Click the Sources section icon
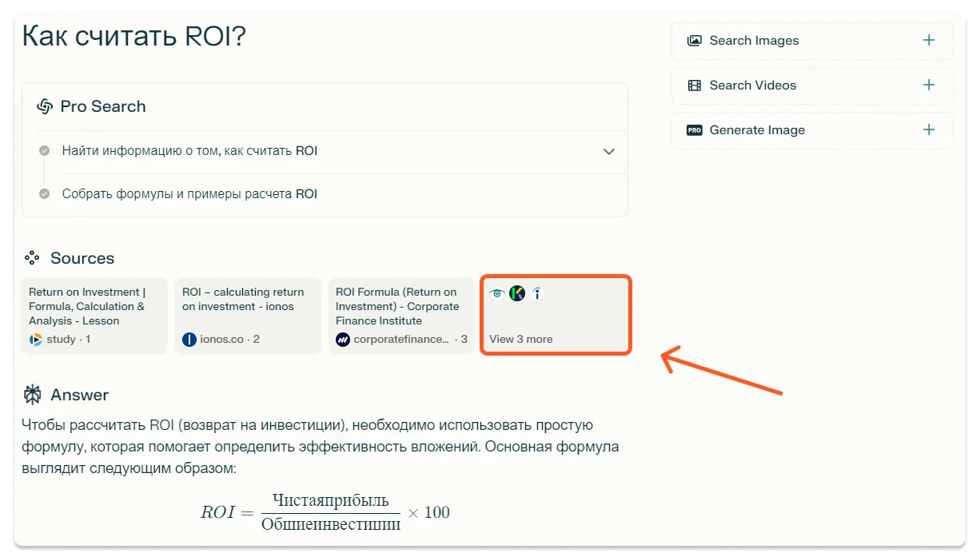 pos(31,257)
